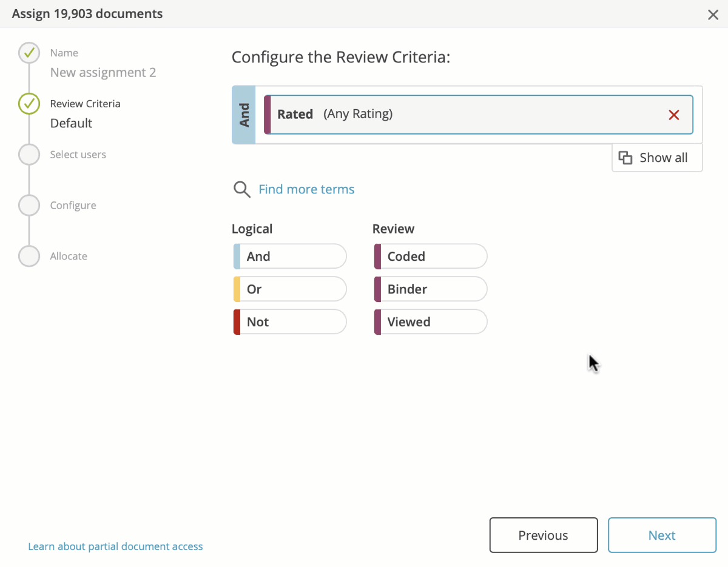Click the New assignment 2 name text

pos(103,73)
